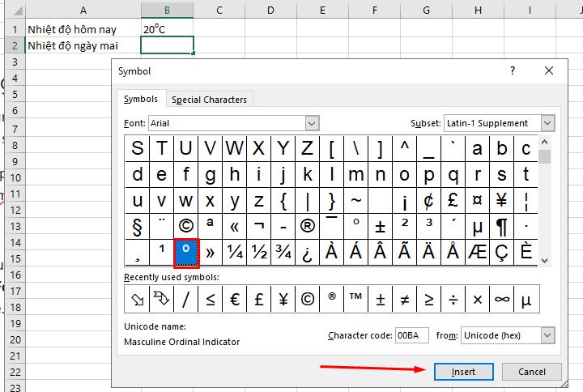This screenshot has width=583, height=392.
Task: Click the select-all corner of the spreadsheet
Action: click(15, 10)
